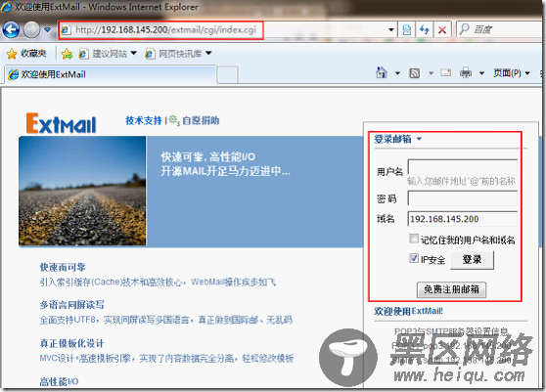Viewport: 546px width, 392px height.
Task: Click the magnifier search icon
Action: click(464, 29)
